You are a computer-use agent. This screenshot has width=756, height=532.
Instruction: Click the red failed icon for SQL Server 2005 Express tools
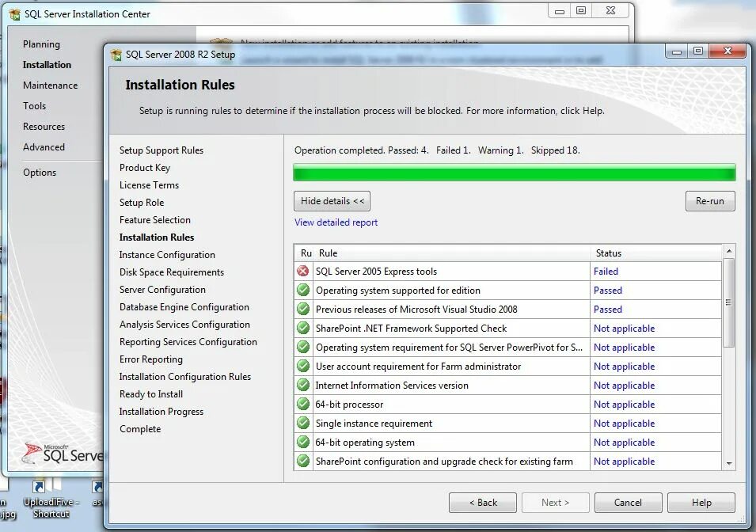(x=302, y=271)
